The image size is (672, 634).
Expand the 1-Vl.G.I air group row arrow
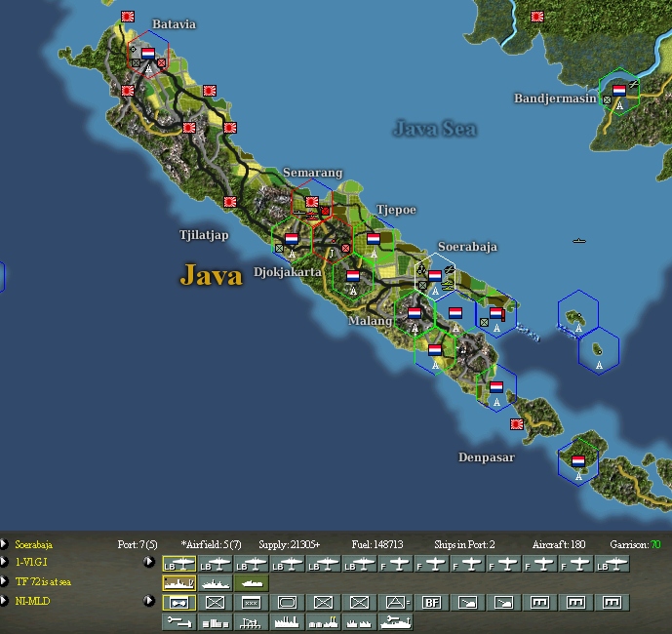click(x=4, y=561)
